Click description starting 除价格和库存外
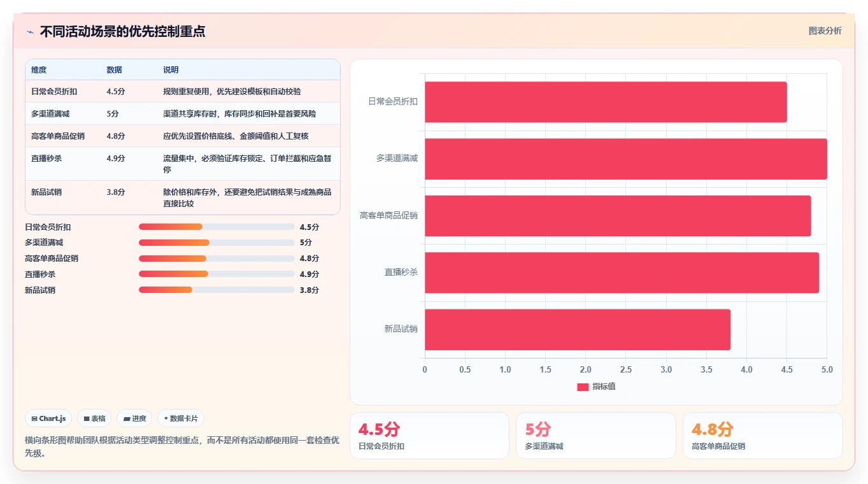This screenshot has height=484, width=868. click(247, 198)
